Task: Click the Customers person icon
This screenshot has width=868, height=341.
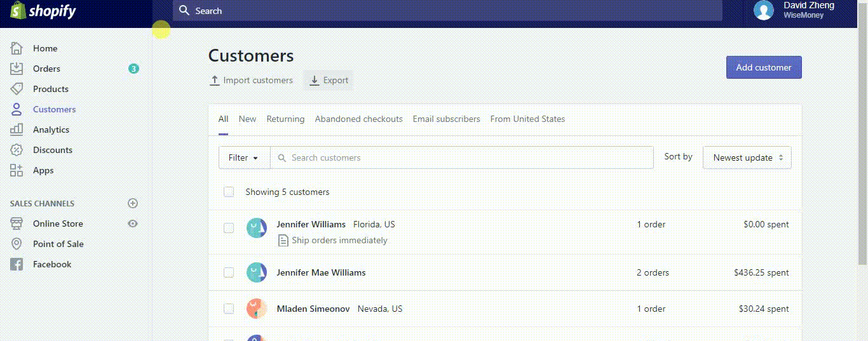Action: coord(17,109)
